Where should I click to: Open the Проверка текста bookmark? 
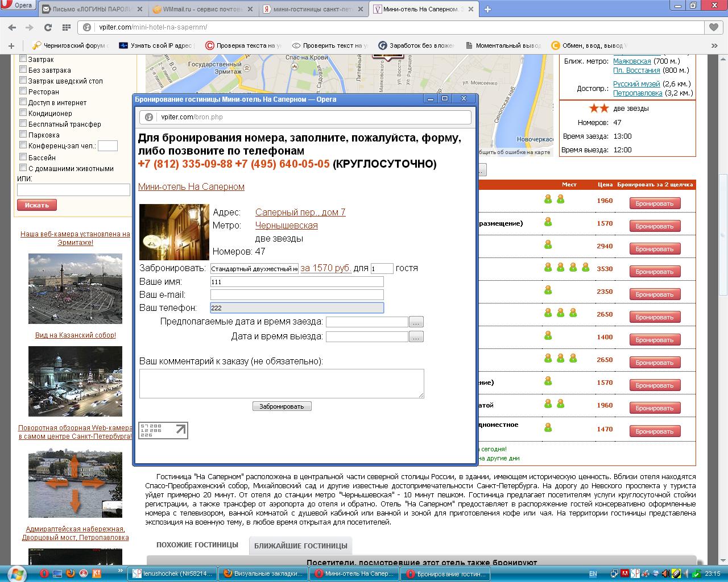pyautogui.click(x=243, y=45)
